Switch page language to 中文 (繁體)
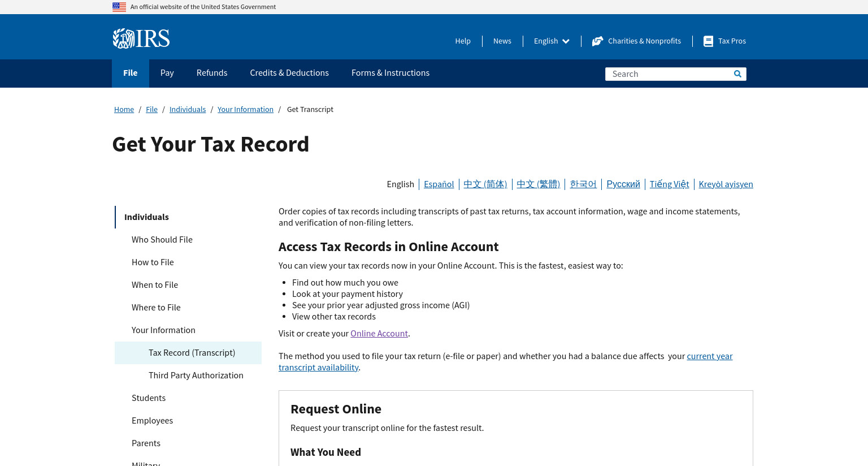This screenshot has width=868, height=466. pos(539,184)
